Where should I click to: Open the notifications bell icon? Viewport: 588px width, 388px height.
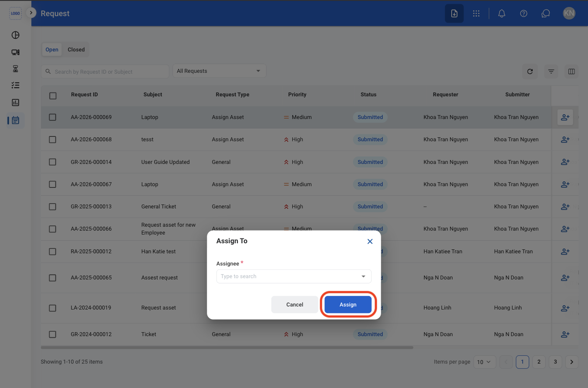click(x=502, y=14)
